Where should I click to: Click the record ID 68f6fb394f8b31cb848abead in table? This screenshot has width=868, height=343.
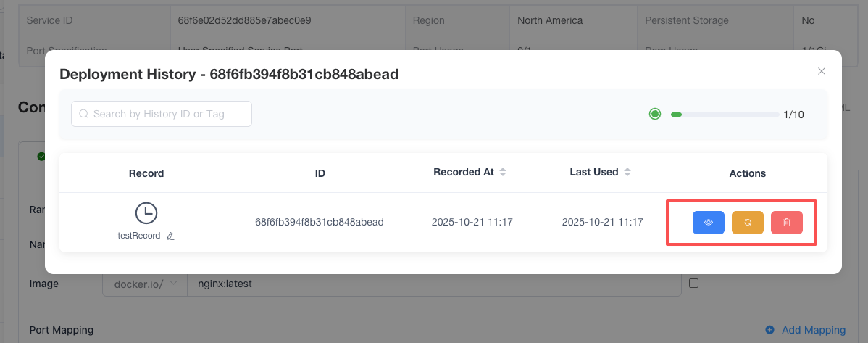[x=320, y=222]
